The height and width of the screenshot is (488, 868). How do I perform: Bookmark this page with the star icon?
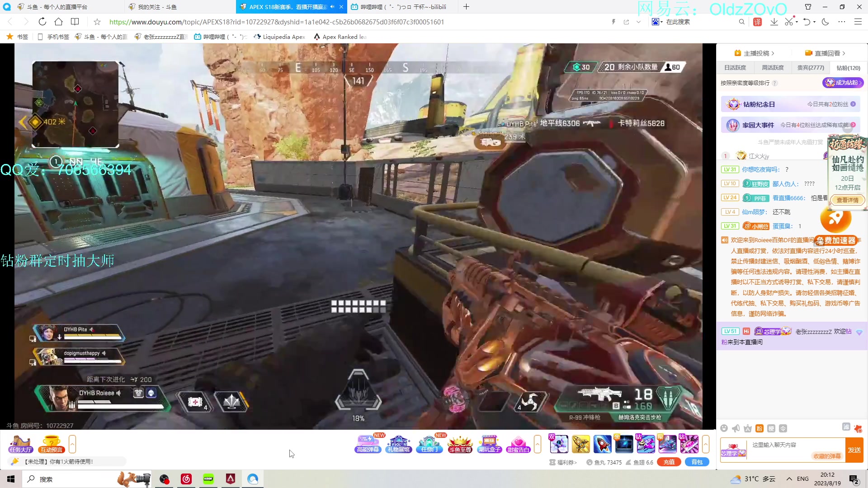(x=97, y=22)
